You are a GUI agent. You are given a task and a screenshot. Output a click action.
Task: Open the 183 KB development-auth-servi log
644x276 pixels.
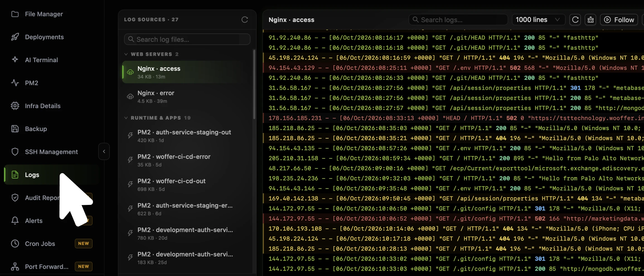[x=187, y=258]
